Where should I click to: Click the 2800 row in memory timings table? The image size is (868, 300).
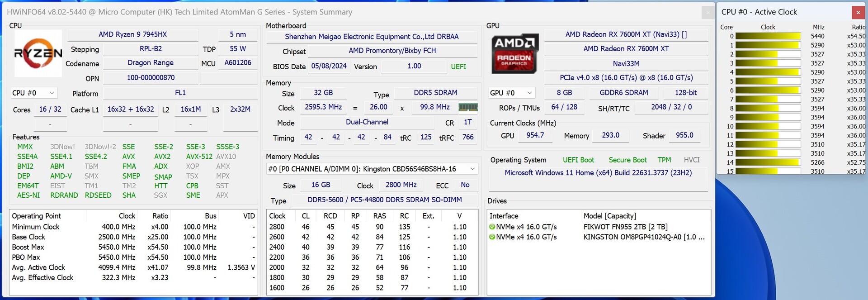point(372,227)
